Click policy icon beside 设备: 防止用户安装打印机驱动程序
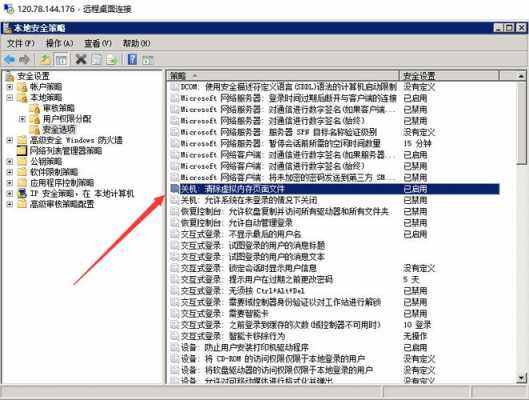 point(175,347)
